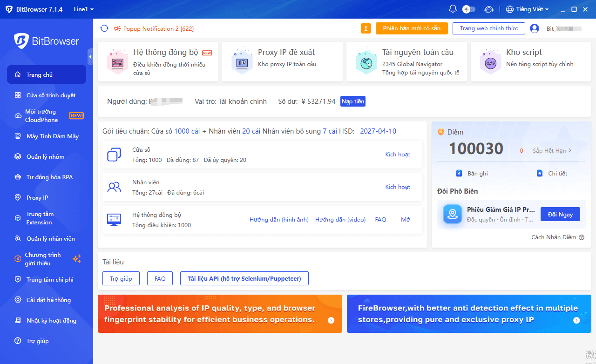
Task: Click the Bit_ username in top bar
Action: pos(564,29)
